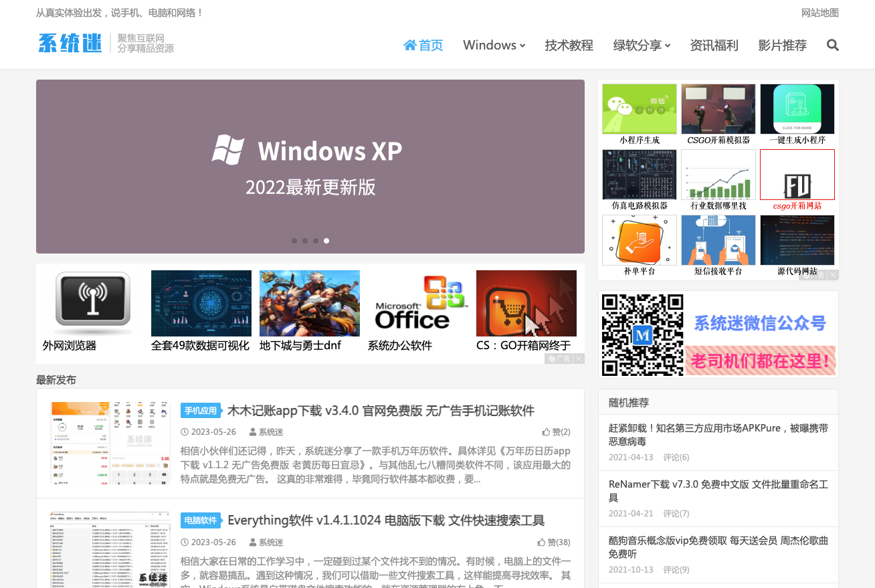The image size is (875, 588).
Task: Close the sidebar ad grid
Action: click(x=834, y=275)
